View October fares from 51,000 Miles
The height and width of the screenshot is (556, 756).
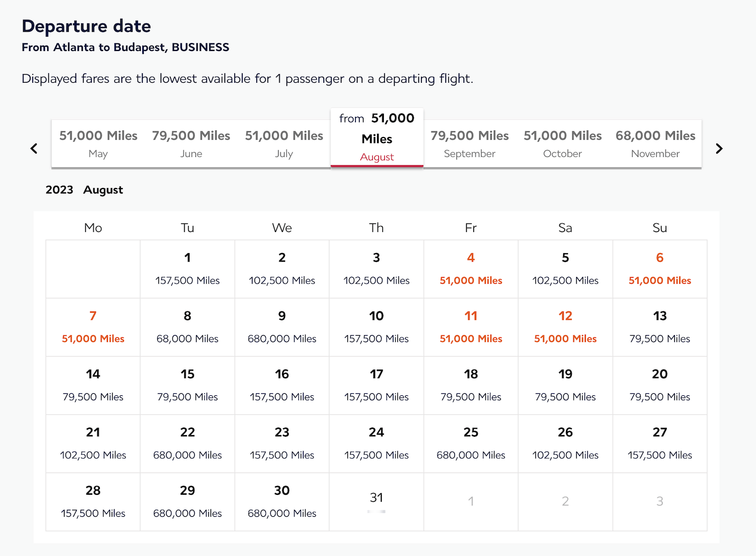(562, 143)
